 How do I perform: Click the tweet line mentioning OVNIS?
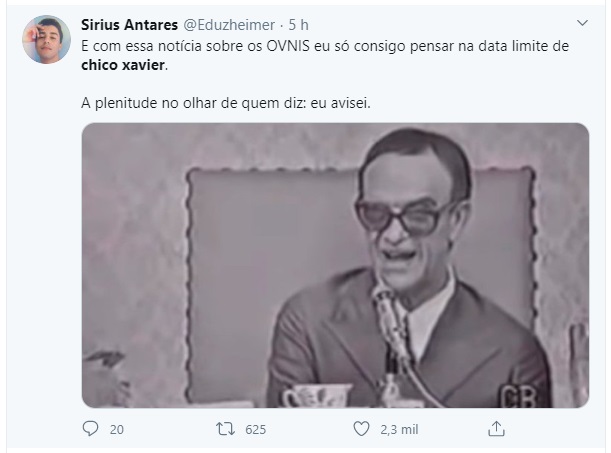pos(325,46)
